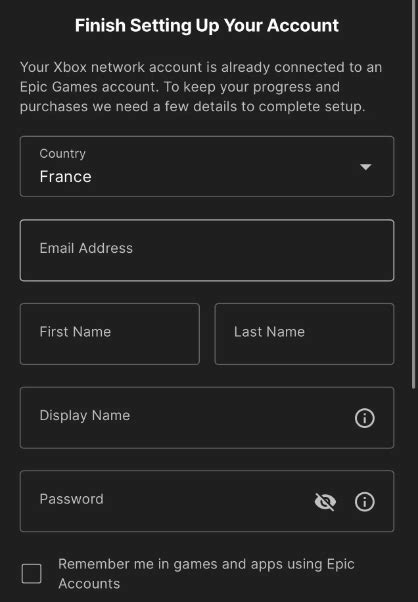Select the First Name input box

point(110,334)
